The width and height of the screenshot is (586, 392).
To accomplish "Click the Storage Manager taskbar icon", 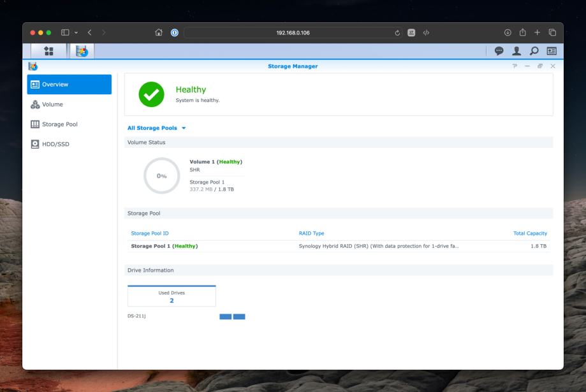I will coord(82,52).
